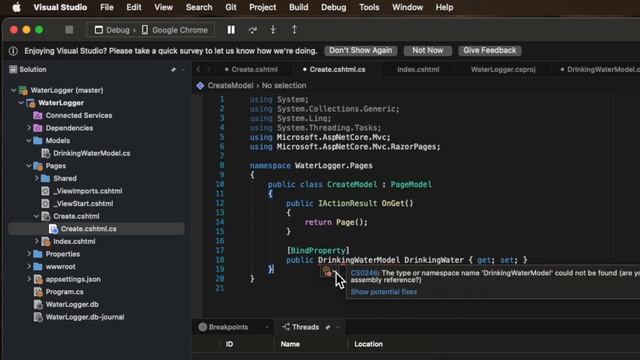Click the survey info icon
The image size is (640, 360).
coord(13,51)
